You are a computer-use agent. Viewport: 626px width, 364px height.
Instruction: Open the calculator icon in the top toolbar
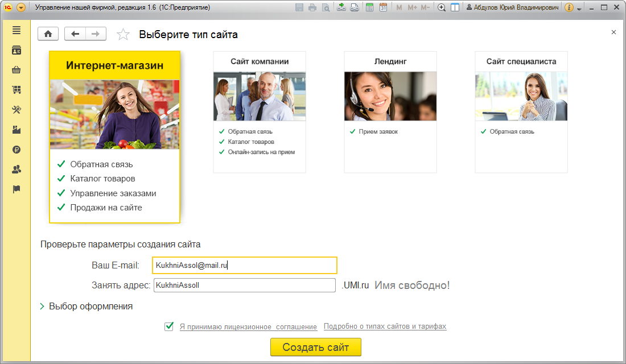(x=369, y=8)
